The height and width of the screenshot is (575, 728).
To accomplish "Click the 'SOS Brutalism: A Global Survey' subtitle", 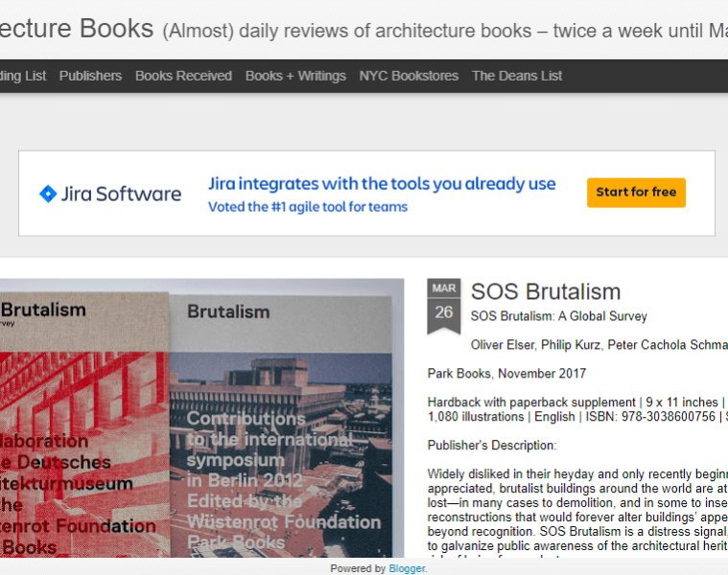I will [559, 316].
